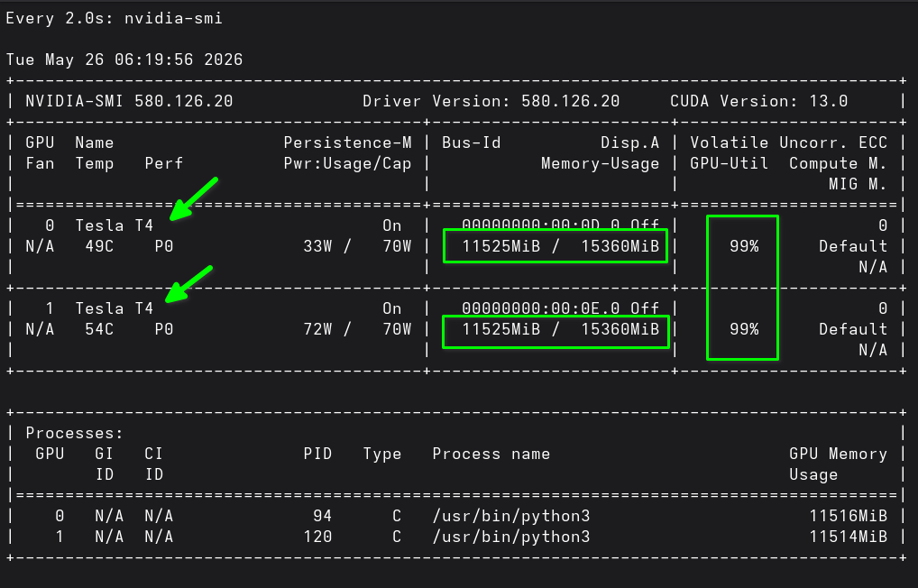
Task: Click the 54C temperature for GPU 1
Action: (x=99, y=330)
